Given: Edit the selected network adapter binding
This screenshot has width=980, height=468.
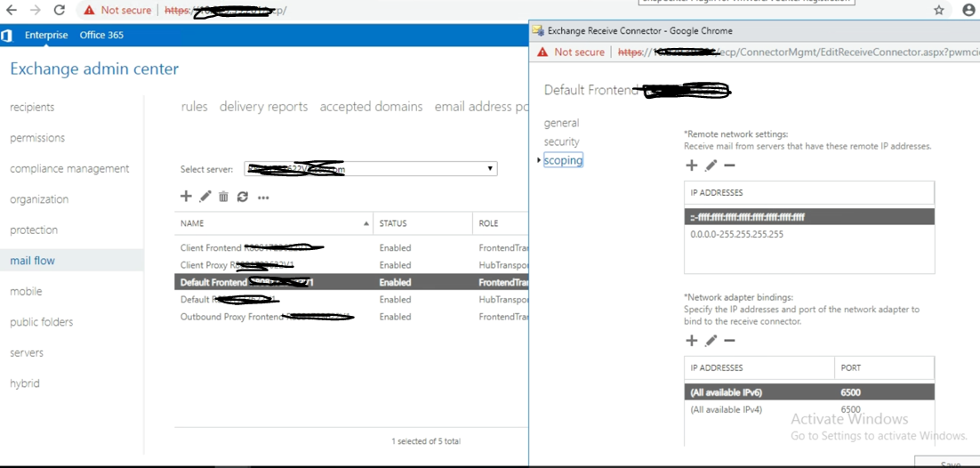Looking at the screenshot, I should click(x=711, y=341).
